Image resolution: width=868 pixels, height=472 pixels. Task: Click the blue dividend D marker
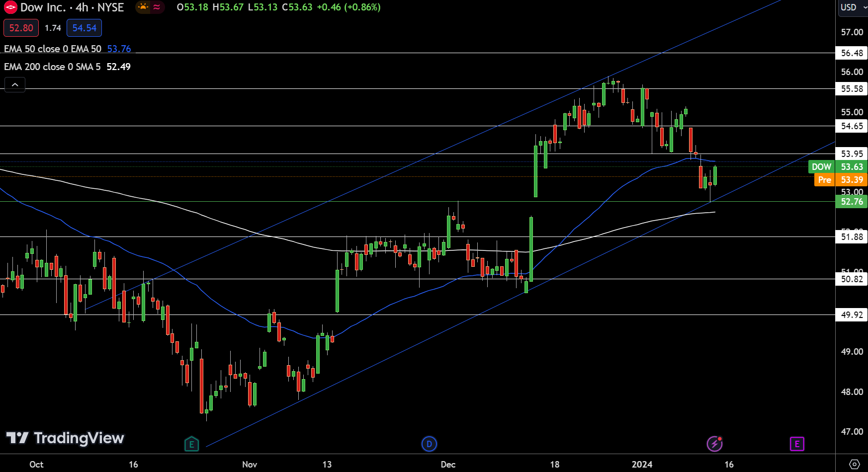coord(429,444)
